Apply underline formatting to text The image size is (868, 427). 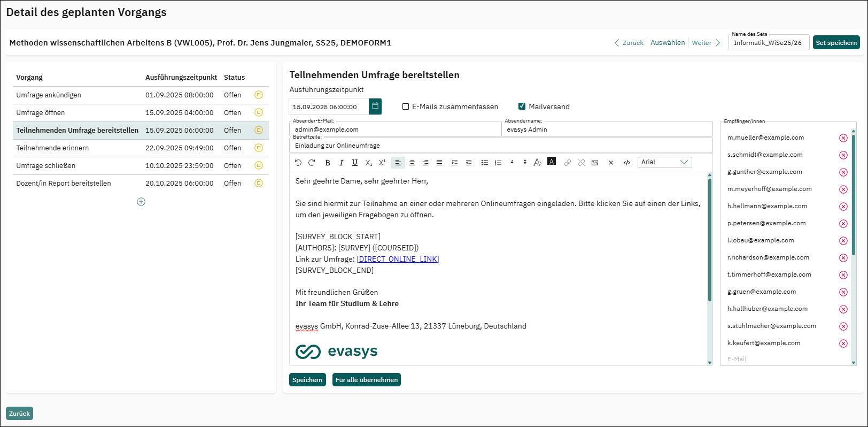[x=355, y=163]
